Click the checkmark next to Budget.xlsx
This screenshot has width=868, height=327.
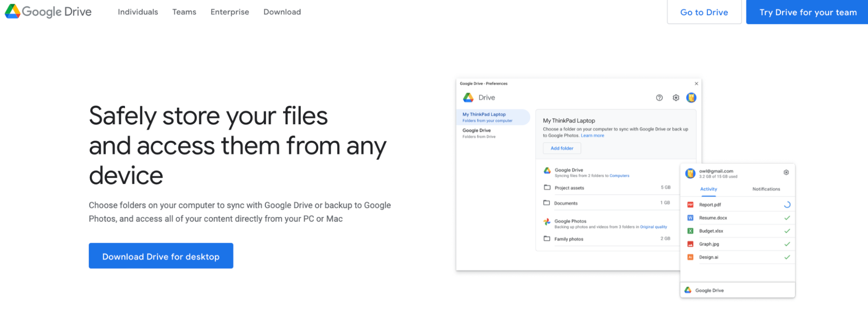click(787, 231)
